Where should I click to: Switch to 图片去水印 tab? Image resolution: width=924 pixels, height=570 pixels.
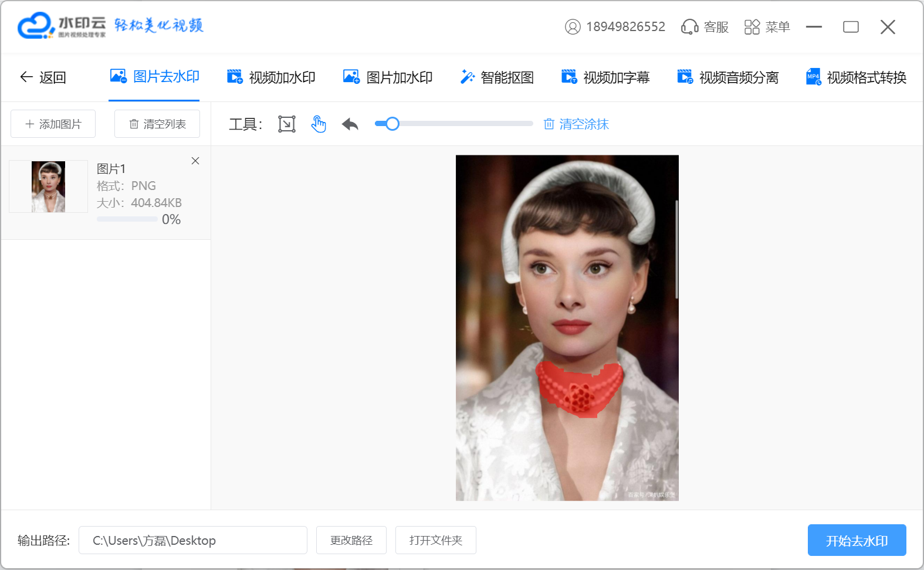click(x=155, y=77)
